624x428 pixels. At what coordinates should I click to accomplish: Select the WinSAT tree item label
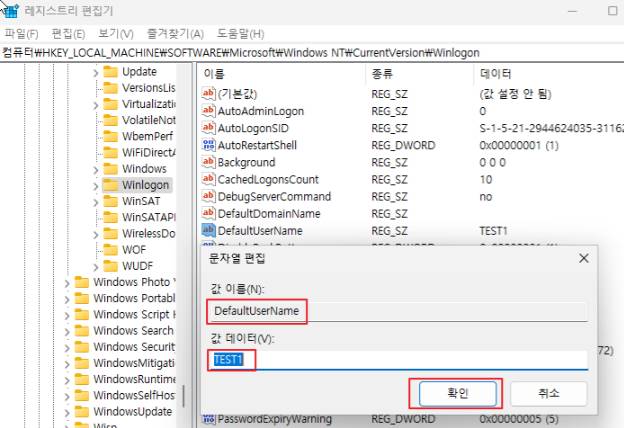tap(141, 201)
